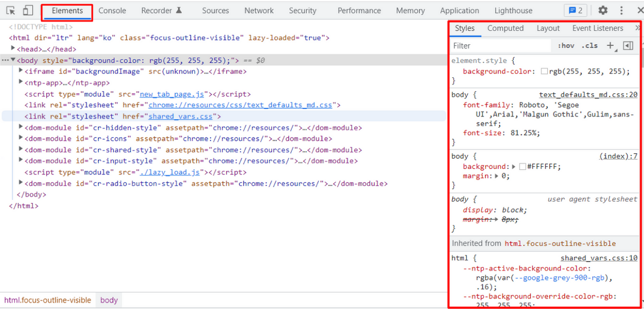Screen dimensions: 644x309
Task: Select the closing </body> tag line
Action: 31,194
